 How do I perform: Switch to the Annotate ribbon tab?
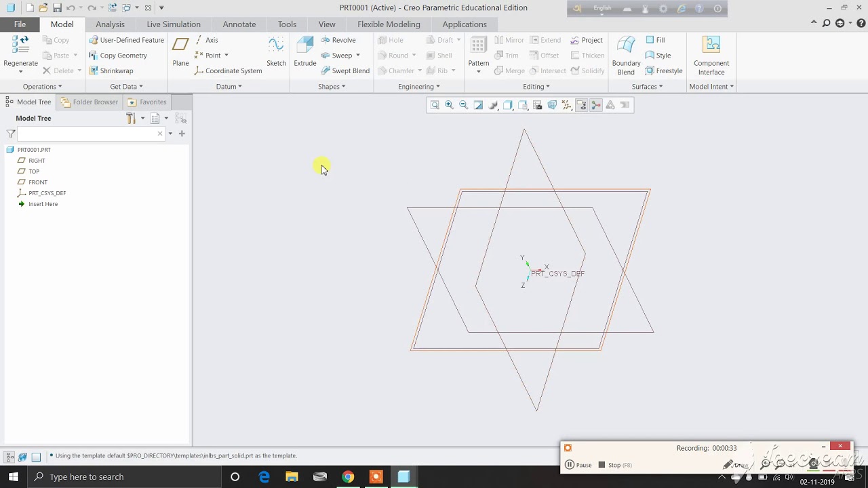pyautogui.click(x=239, y=24)
